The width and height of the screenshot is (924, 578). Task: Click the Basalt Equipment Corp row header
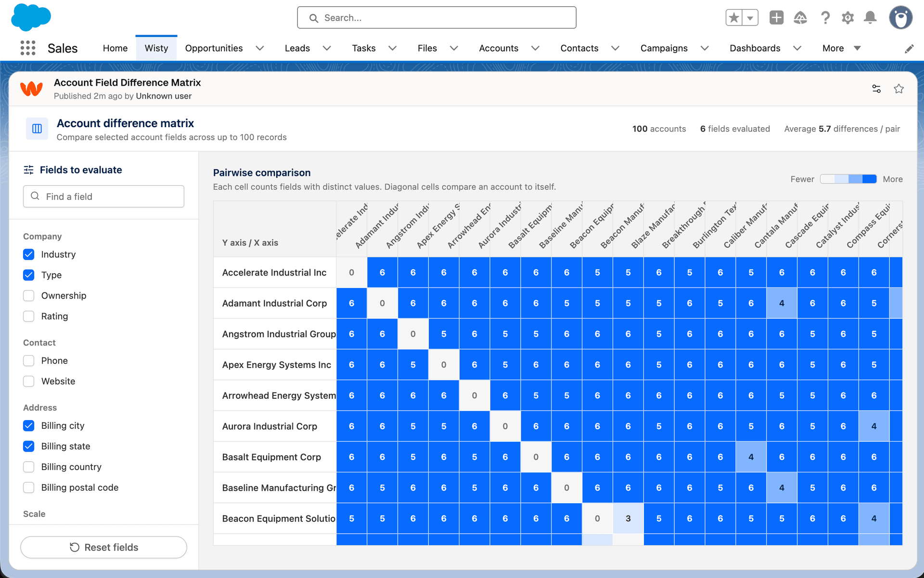(x=275, y=457)
